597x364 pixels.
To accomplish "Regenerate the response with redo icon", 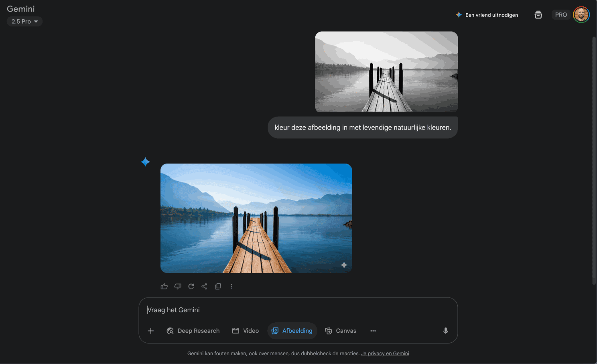I will (x=191, y=286).
